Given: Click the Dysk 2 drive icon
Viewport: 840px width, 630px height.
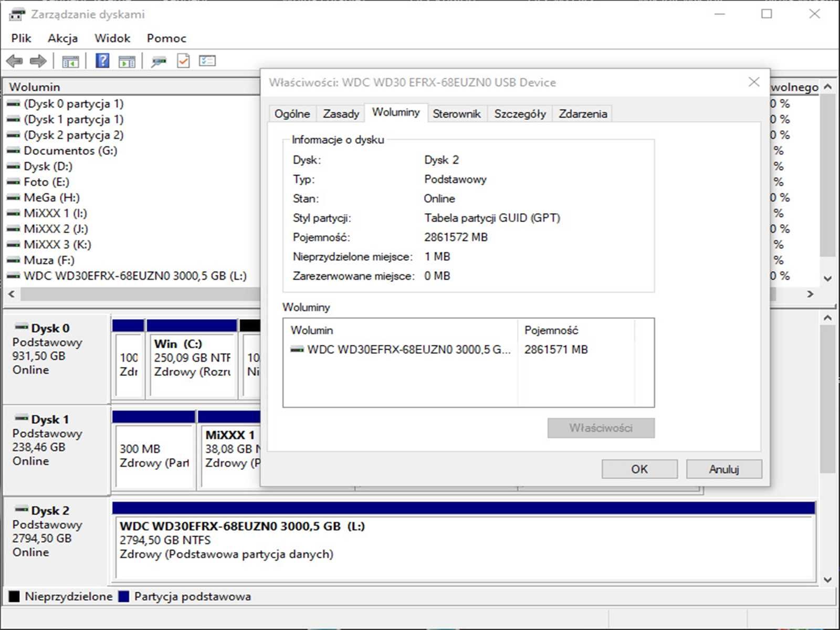Looking at the screenshot, I should (x=22, y=509).
